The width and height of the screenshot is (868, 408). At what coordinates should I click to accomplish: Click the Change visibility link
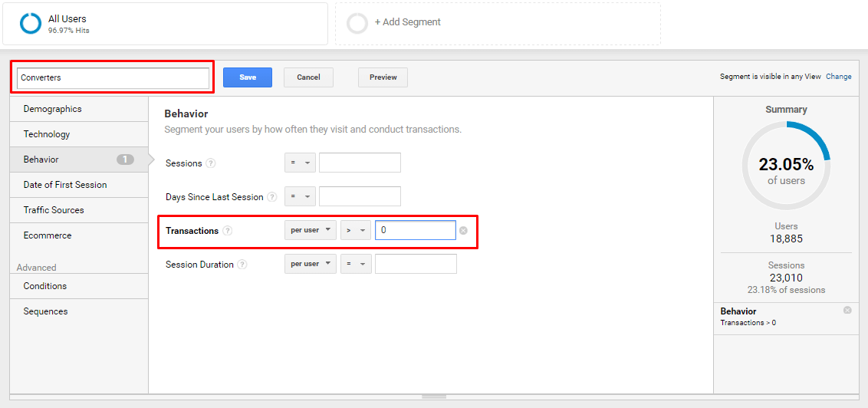coord(839,77)
